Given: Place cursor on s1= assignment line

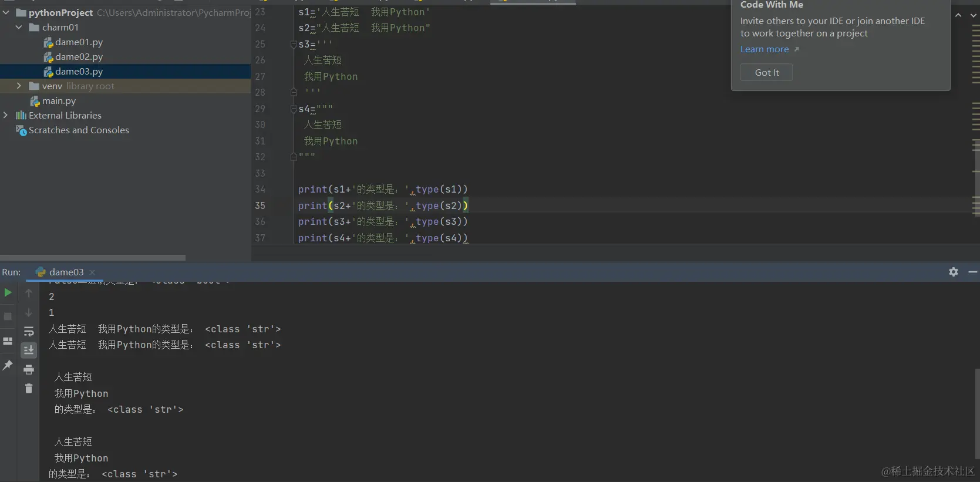Looking at the screenshot, I should pos(364,12).
